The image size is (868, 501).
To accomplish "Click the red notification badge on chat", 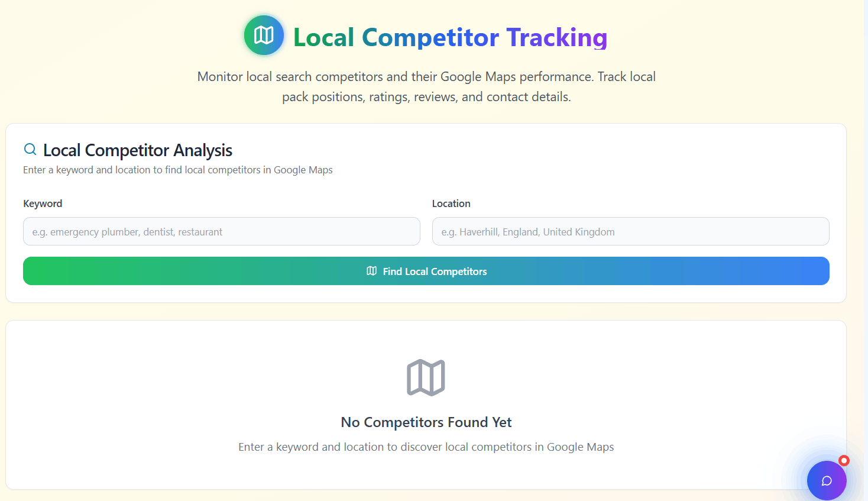I will 844,460.
